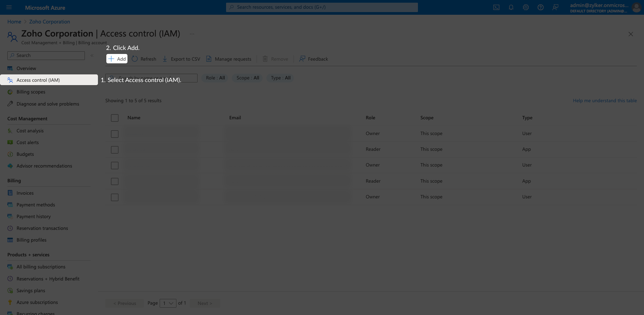Click the Access control page header icon
644x315 pixels.
[12, 37]
